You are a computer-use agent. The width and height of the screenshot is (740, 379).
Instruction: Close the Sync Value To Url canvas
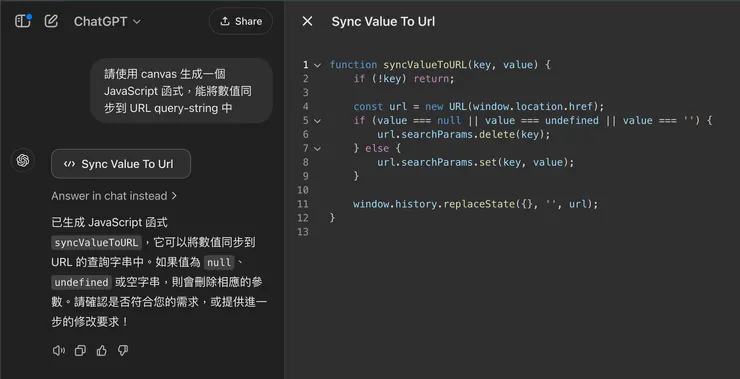[x=307, y=21]
